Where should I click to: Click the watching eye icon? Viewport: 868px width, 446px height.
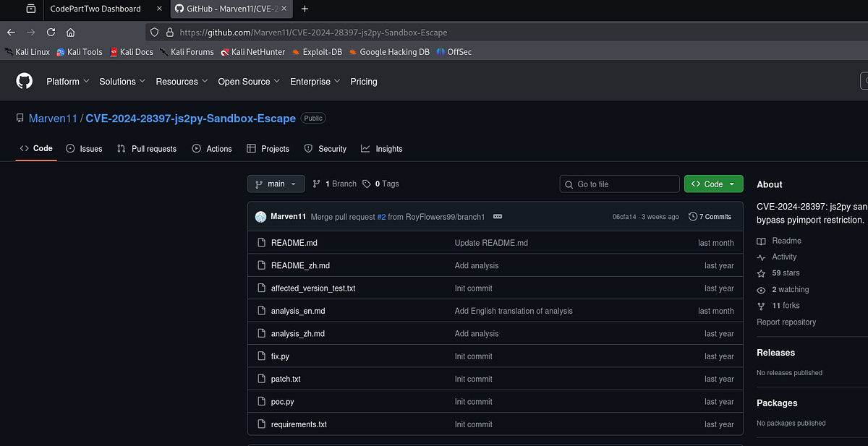coord(761,289)
